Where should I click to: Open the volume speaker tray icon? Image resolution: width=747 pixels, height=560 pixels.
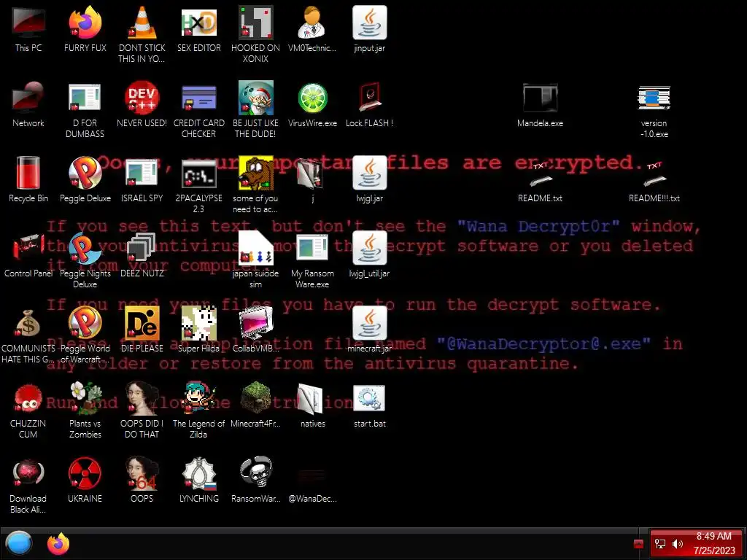coord(677,544)
